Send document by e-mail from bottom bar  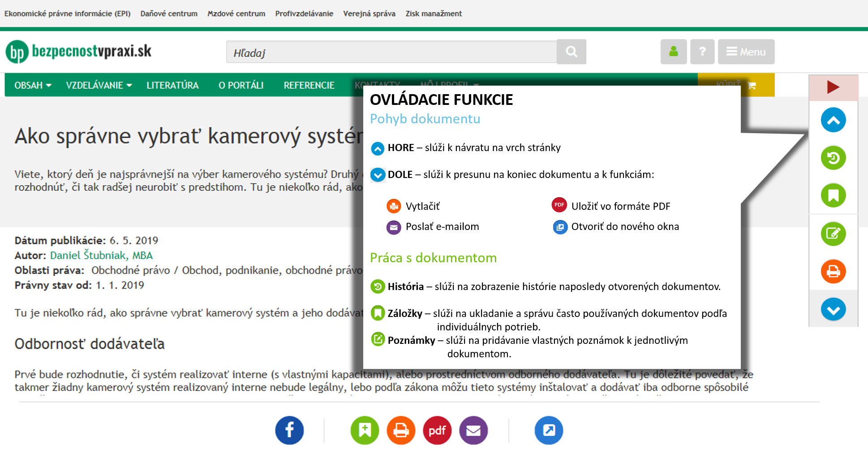pos(473,430)
